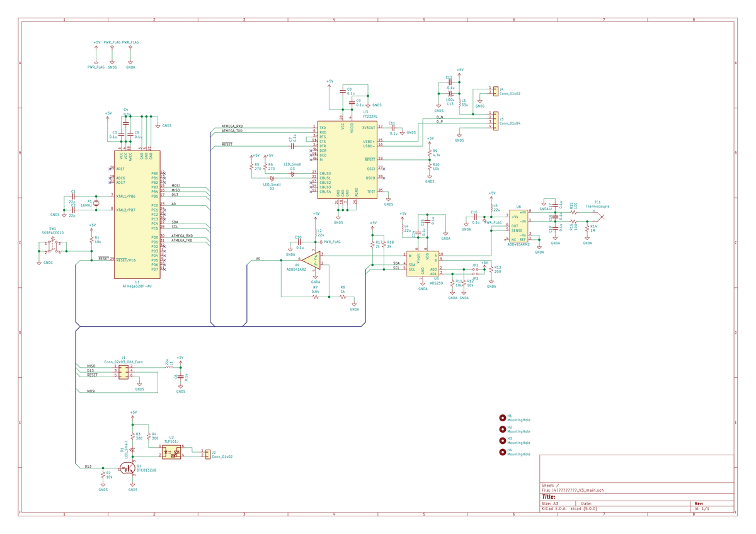The image size is (756, 534).
Task: Select the FT232RL chip U3
Action: (x=347, y=160)
